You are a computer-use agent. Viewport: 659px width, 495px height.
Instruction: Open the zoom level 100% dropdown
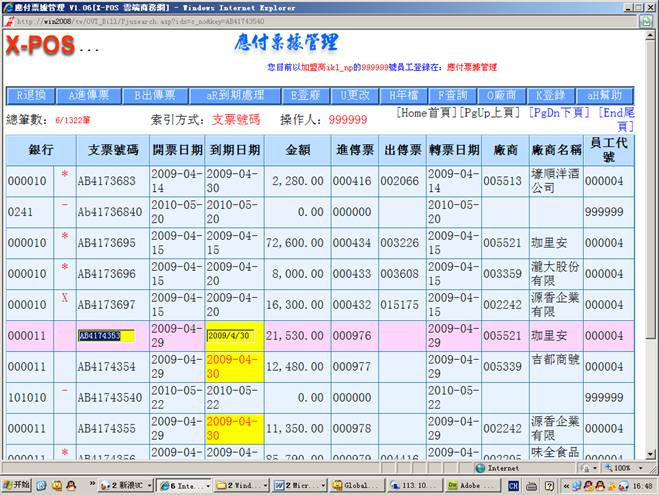click(x=625, y=467)
